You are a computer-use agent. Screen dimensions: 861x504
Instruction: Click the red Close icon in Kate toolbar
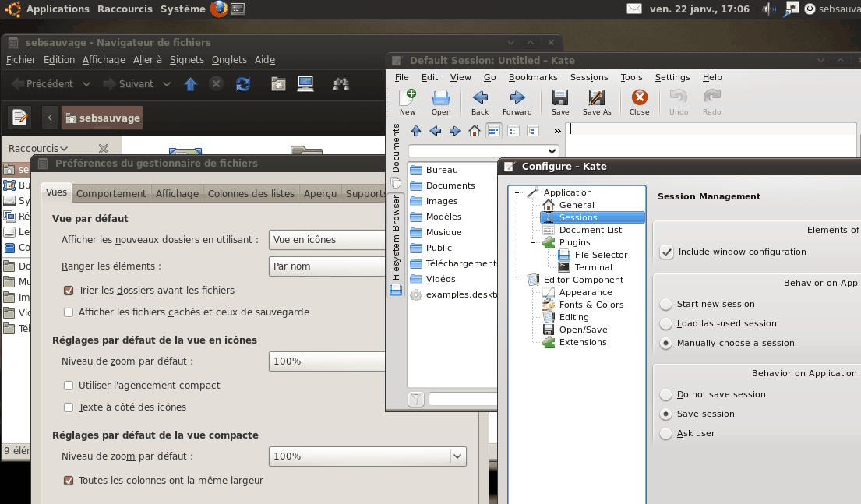(639, 97)
